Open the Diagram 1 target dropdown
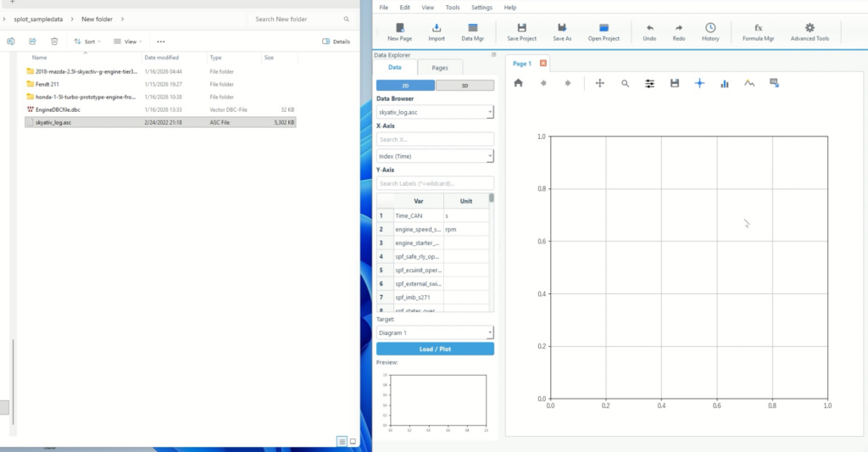The width and height of the screenshot is (868, 452). point(435,332)
